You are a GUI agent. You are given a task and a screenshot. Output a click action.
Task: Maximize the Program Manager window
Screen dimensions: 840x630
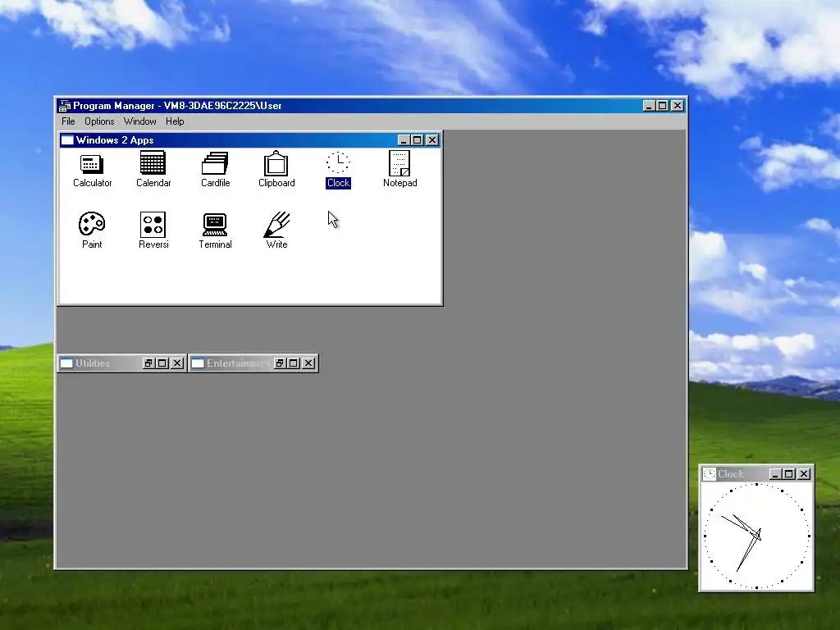click(x=663, y=106)
